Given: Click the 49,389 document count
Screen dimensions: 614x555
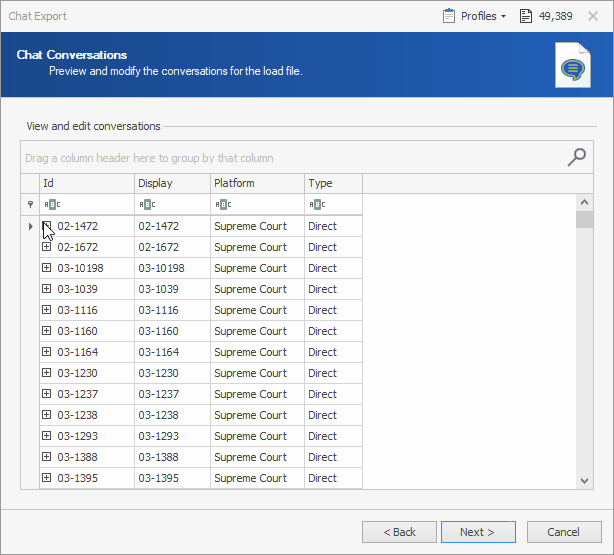Looking at the screenshot, I should pyautogui.click(x=555, y=16).
